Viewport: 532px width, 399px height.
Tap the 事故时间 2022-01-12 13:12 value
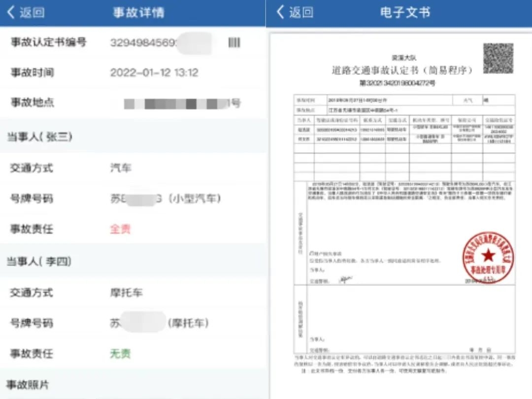[154, 73]
